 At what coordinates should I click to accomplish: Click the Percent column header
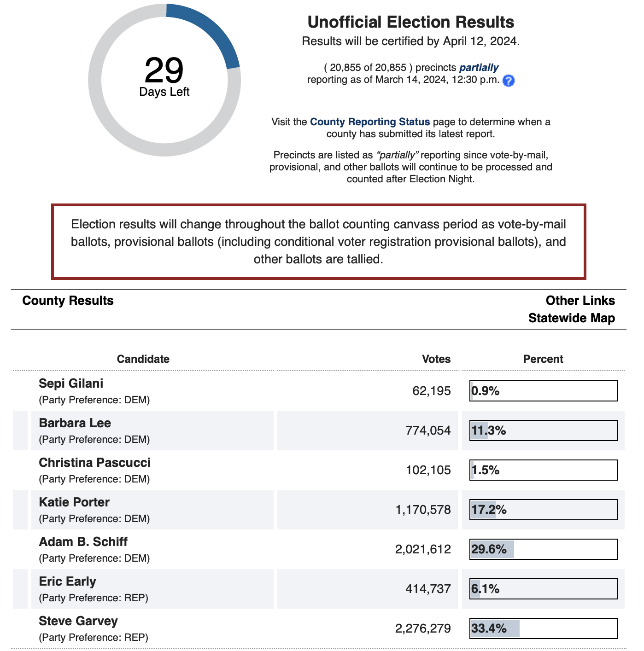point(543,359)
